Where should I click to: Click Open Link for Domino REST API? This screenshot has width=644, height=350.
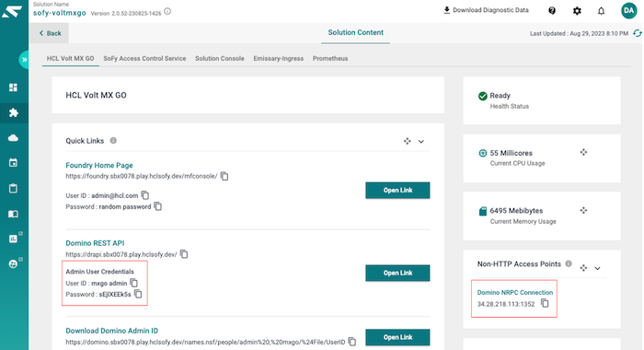[397, 273]
